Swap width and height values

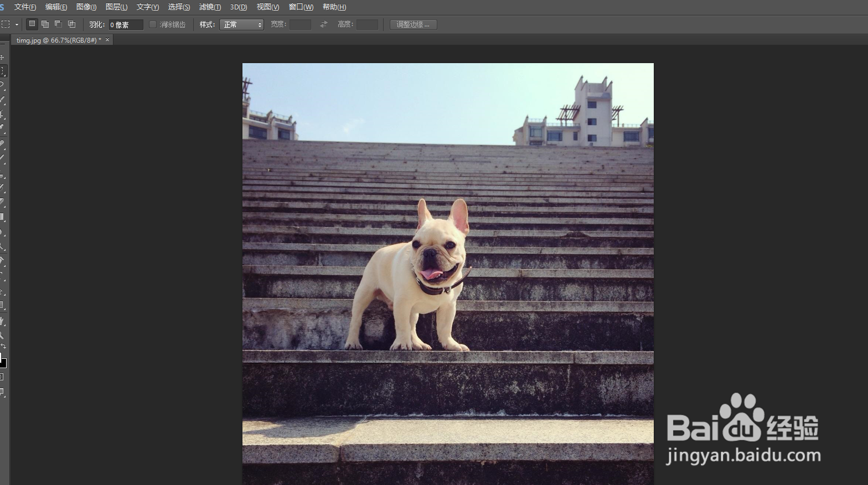pos(324,24)
